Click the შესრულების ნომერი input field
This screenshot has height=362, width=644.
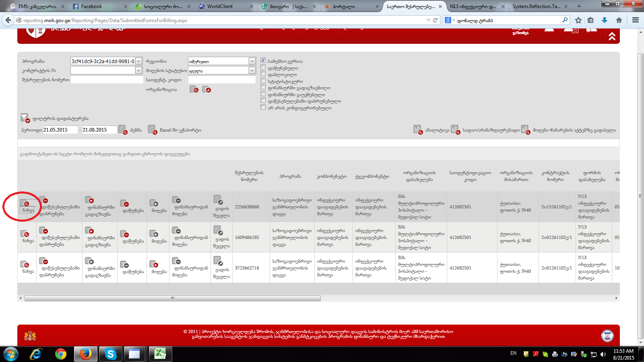tap(107, 80)
